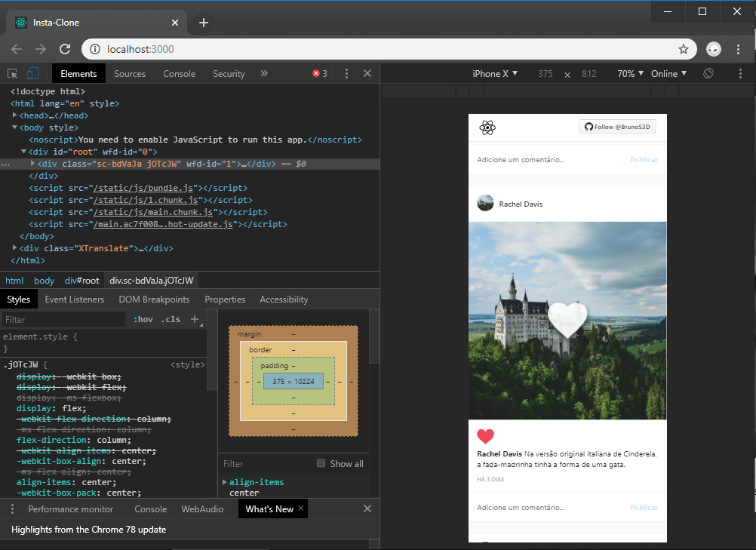
Task: Open device toolbar more options menu
Action: tap(741, 74)
